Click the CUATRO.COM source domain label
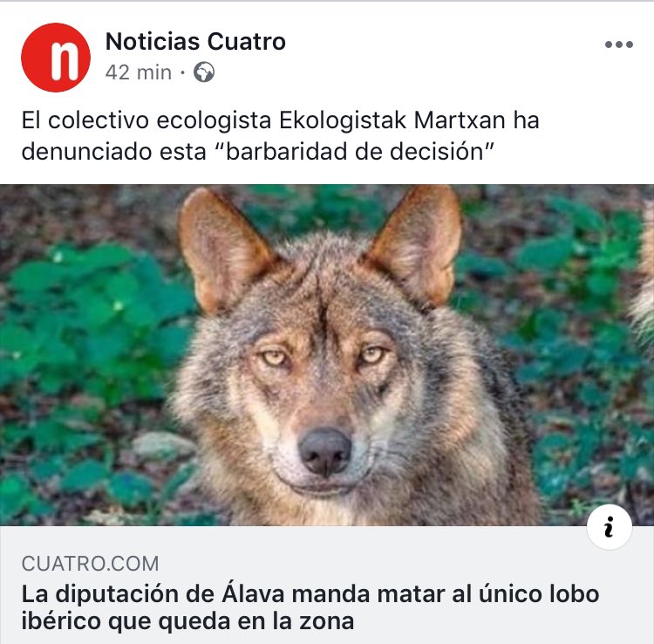 [x=90, y=564]
